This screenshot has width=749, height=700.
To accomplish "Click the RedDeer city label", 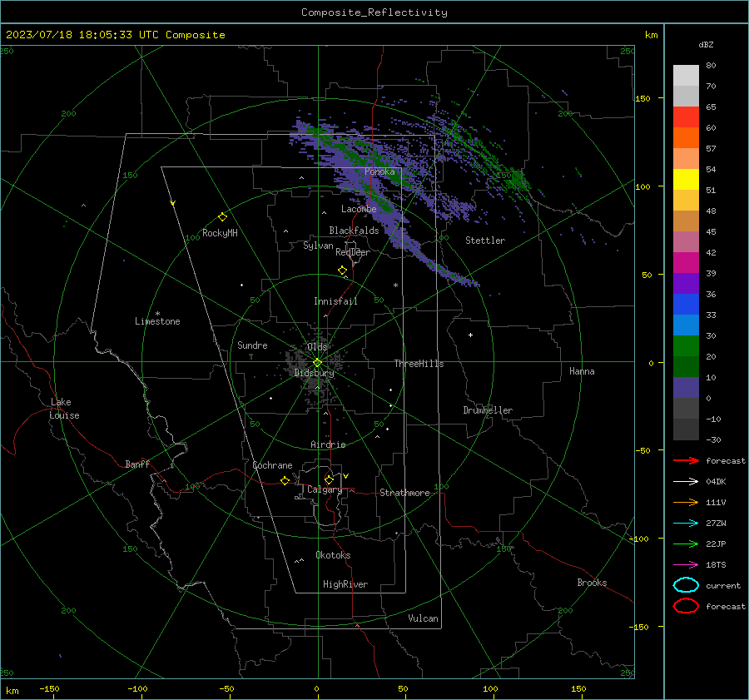I will 353,252.
